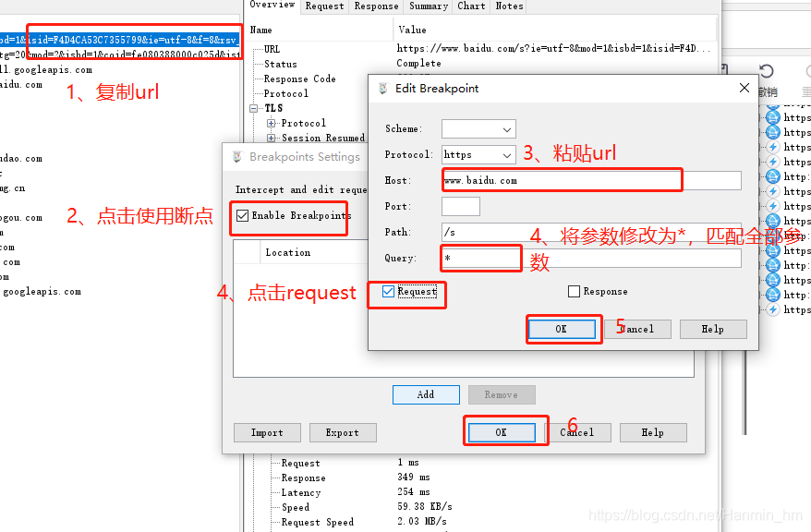Viewport: 811px width, 532px height.
Task: Select the Request timing row, 1 ms
Action: (x=300, y=464)
